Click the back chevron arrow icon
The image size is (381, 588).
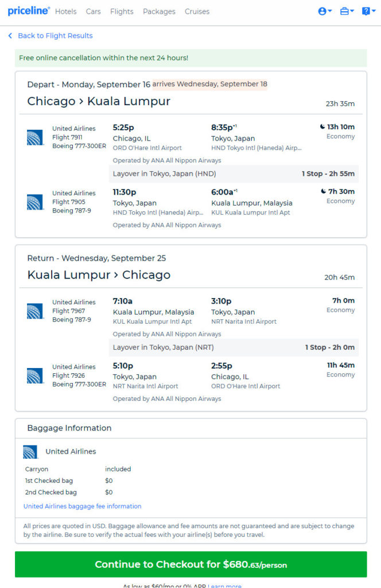tap(10, 36)
